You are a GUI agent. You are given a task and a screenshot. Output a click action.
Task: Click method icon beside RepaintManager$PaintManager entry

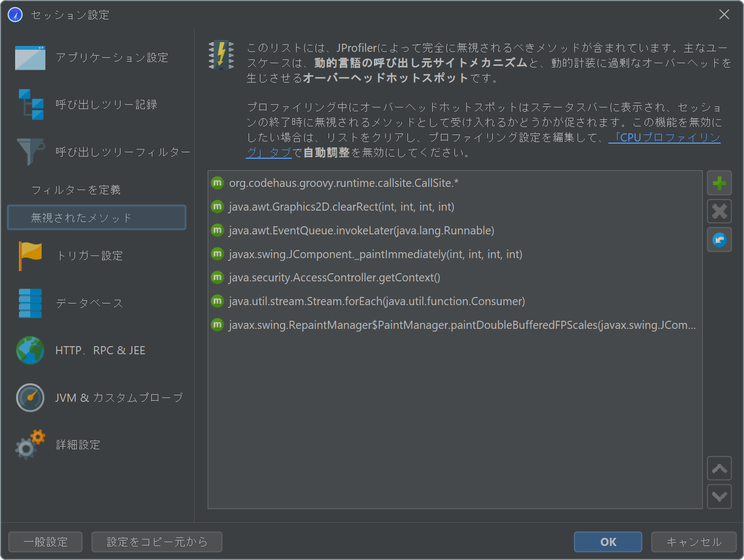217,325
